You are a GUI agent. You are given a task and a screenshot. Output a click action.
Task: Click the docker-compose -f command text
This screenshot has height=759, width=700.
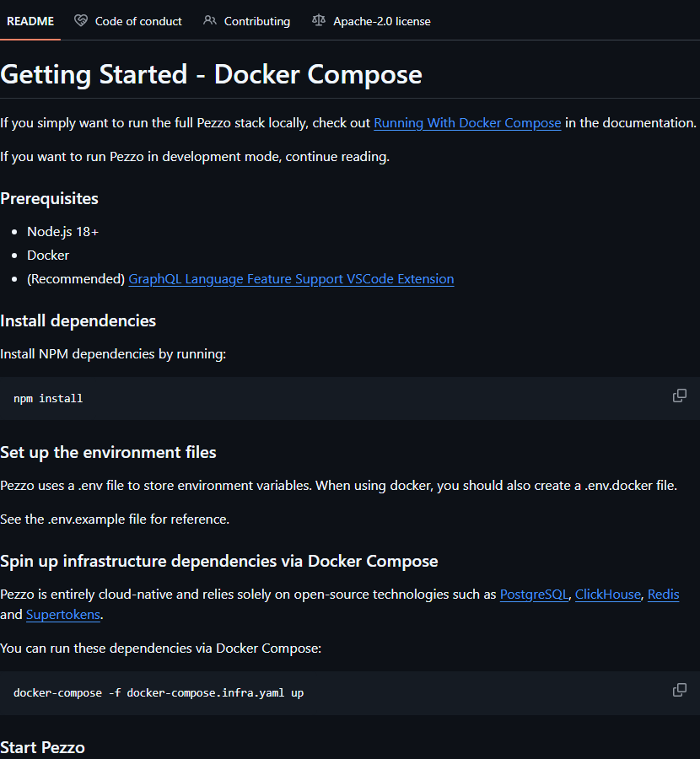tap(159, 692)
